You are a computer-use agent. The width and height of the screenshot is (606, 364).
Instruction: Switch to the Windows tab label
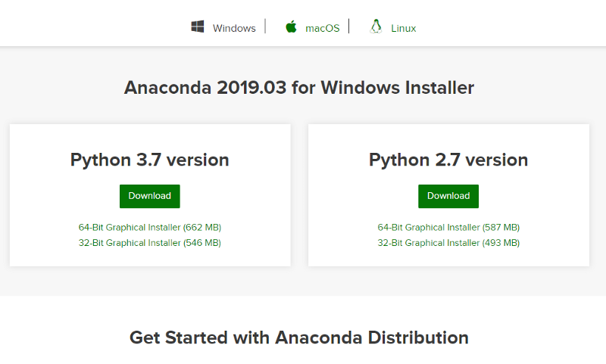(x=234, y=28)
